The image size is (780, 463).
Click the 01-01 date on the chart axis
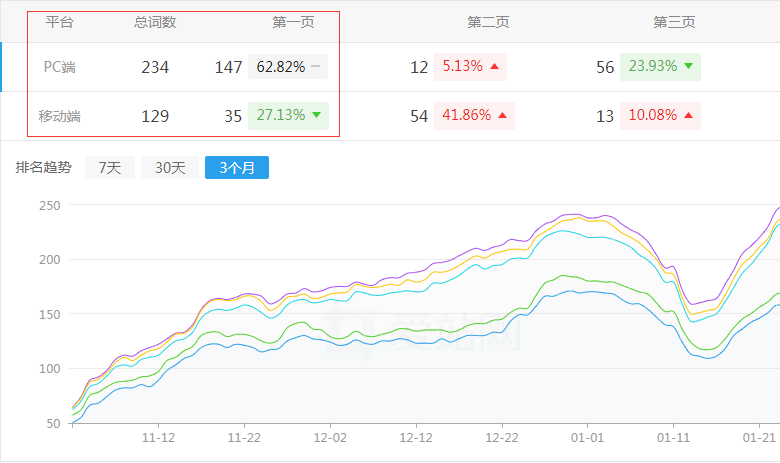pyautogui.click(x=588, y=438)
